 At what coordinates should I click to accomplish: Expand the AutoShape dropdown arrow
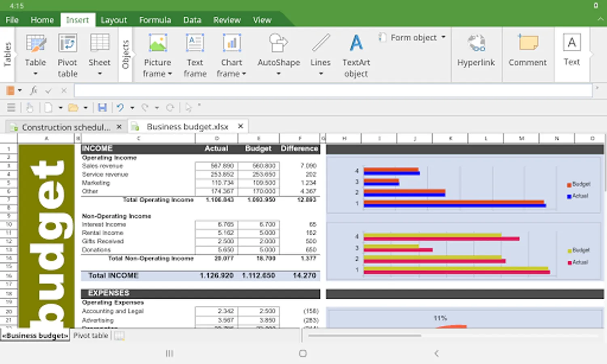click(x=279, y=74)
